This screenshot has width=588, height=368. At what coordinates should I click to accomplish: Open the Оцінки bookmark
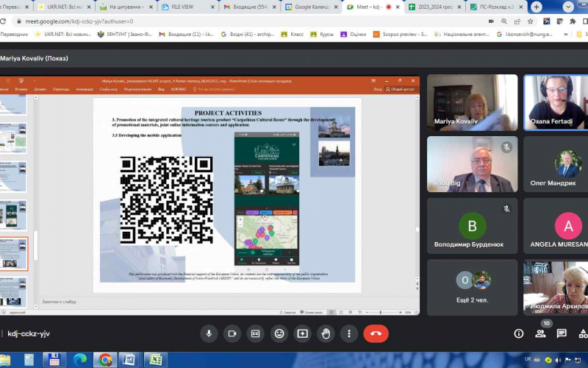pos(354,34)
